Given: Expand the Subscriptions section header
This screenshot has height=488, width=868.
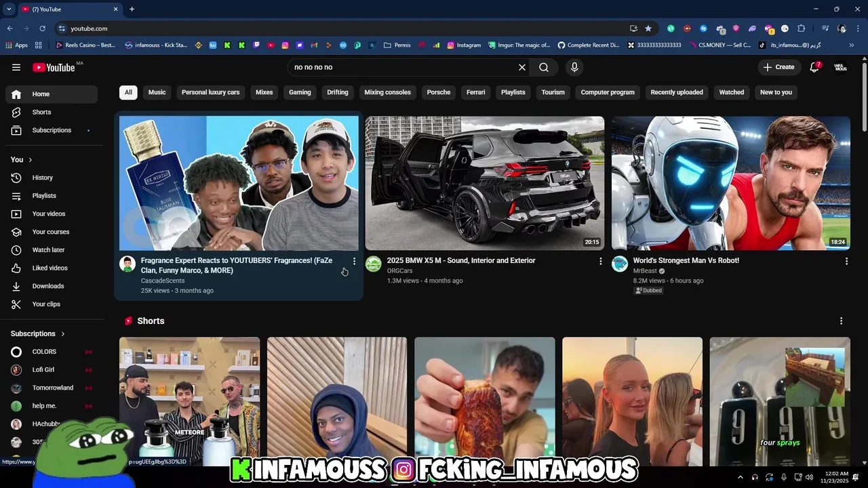Looking at the screenshot, I should pyautogui.click(x=38, y=333).
